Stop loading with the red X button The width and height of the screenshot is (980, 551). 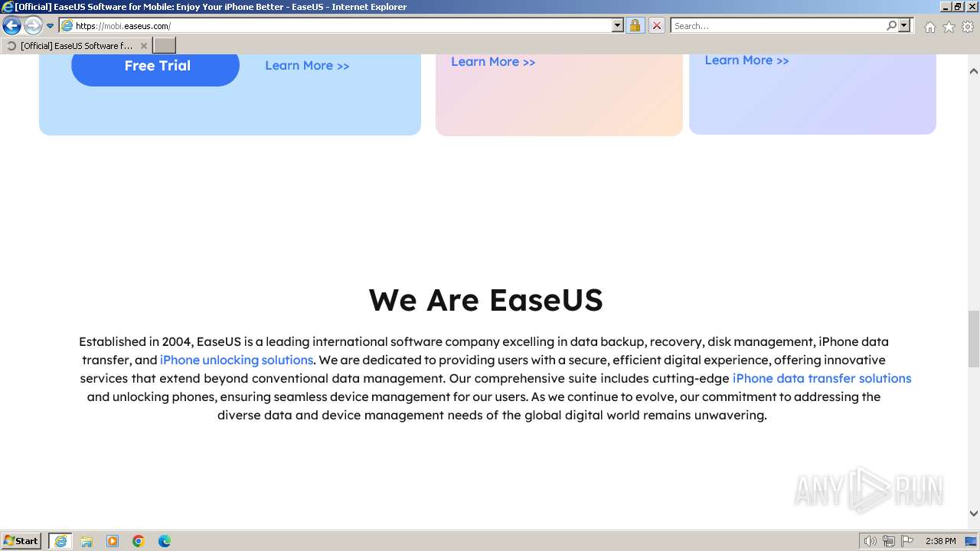656,26
